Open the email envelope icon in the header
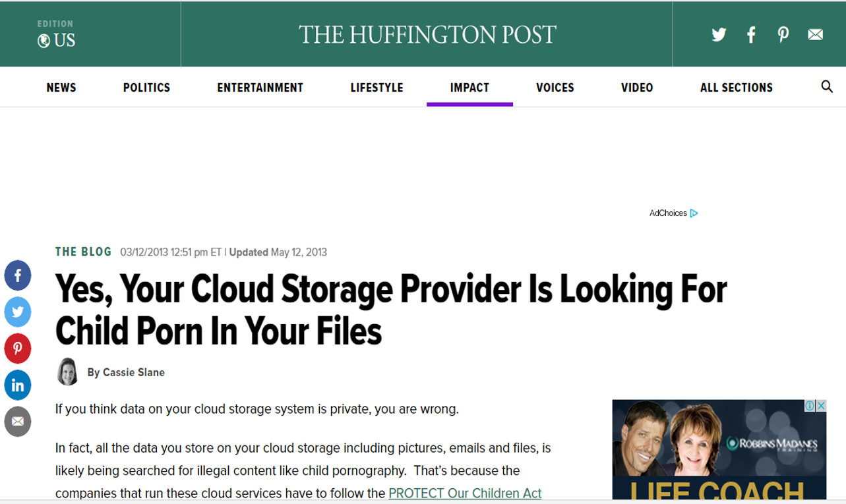 [x=815, y=34]
